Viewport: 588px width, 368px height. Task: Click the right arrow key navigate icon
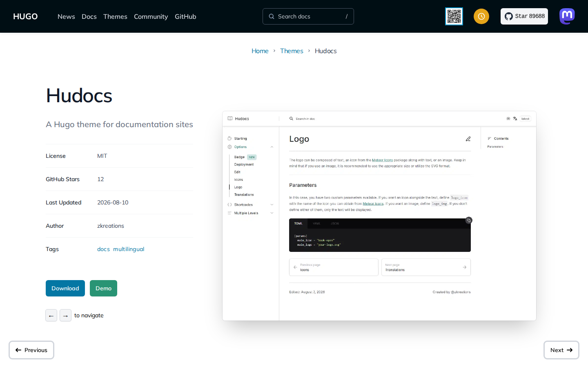coord(65,315)
